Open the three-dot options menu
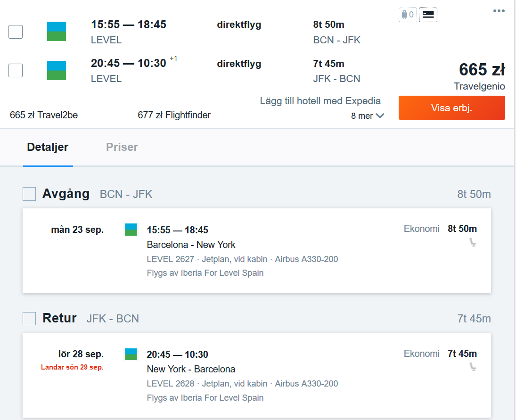This screenshot has height=420, width=516. tap(499, 11)
